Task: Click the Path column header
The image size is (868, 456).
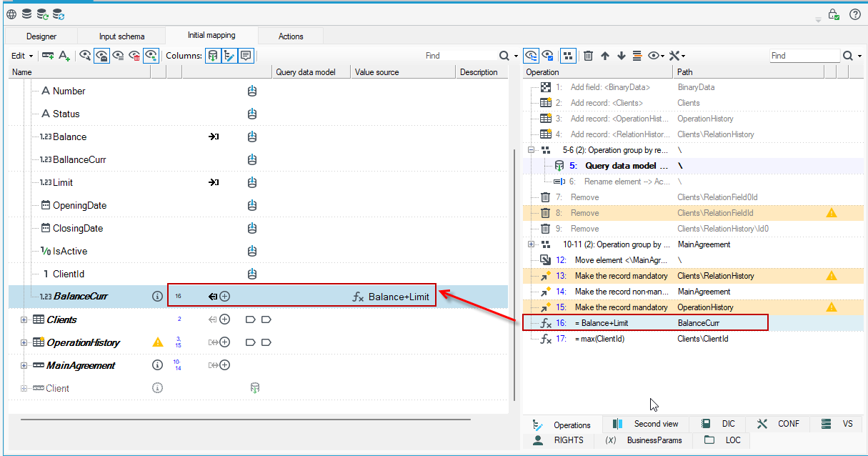Action: (x=748, y=72)
